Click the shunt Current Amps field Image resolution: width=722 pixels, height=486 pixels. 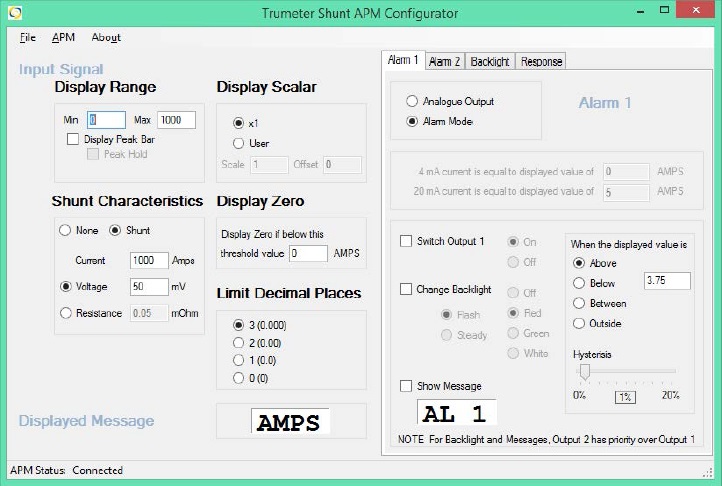pyautogui.click(x=149, y=260)
